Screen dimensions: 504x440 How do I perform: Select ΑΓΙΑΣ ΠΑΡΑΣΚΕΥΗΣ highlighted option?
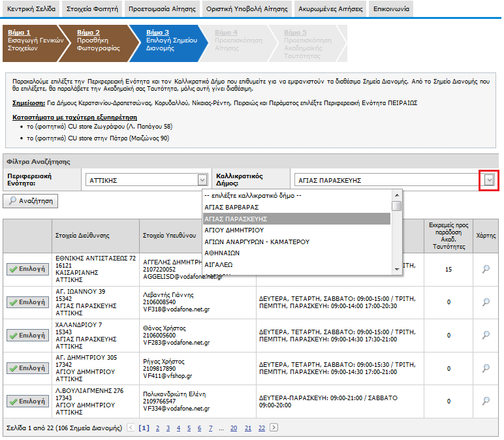point(297,219)
